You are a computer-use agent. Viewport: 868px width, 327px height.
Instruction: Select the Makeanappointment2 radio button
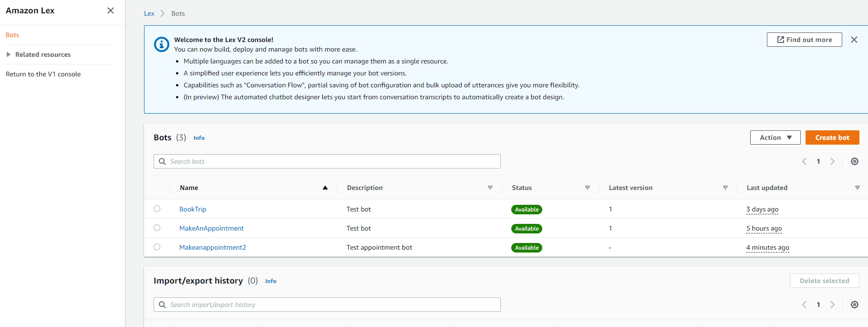[157, 247]
